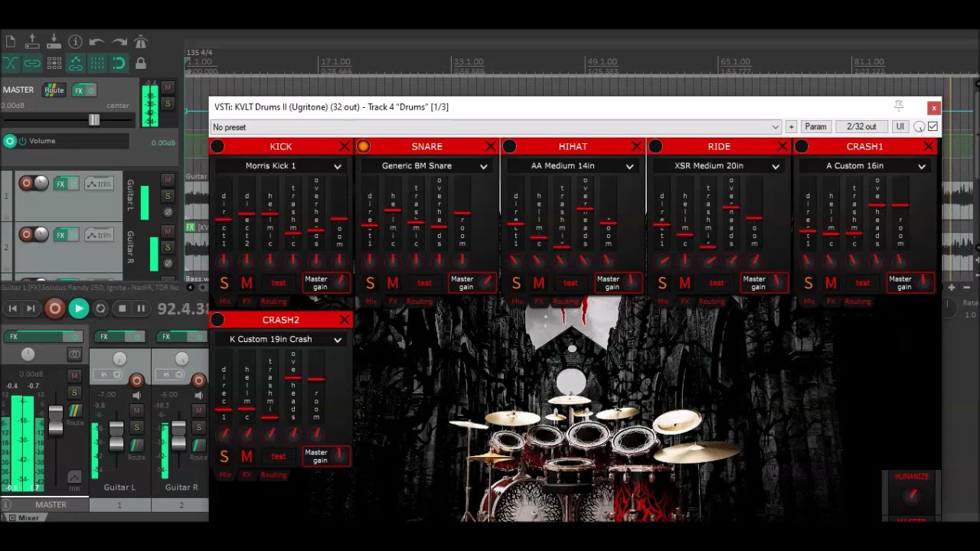The height and width of the screenshot is (551, 980).
Task: Remove the CRASH1 channel with its X
Action: 929,146
